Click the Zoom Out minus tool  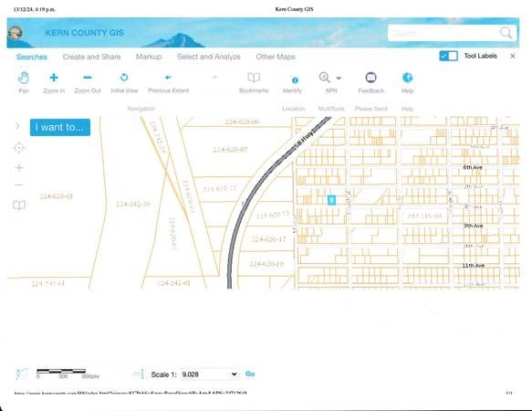[88, 78]
